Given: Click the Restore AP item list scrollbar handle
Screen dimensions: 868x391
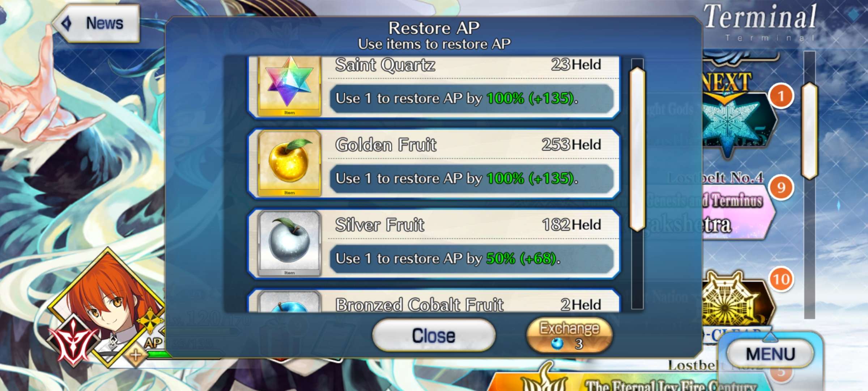Looking at the screenshot, I should pyautogui.click(x=637, y=149).
